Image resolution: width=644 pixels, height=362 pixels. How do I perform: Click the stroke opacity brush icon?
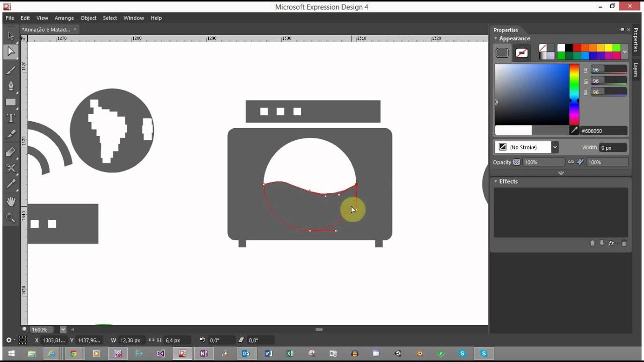pos(581,162)
